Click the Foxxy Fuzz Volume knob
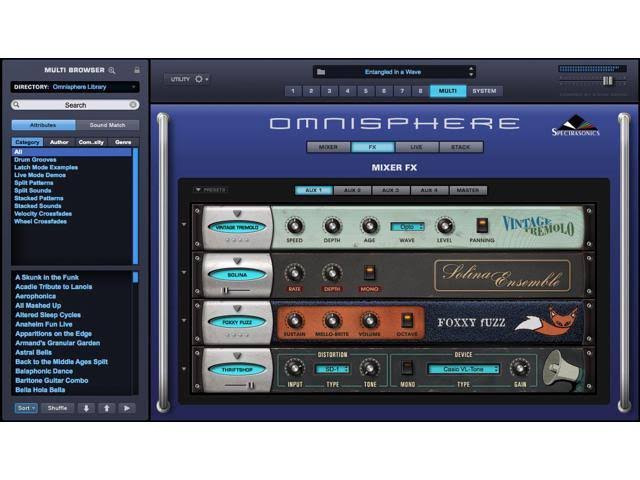The height and width of the screenshot is (480, 640). click(x=369, y=321)
